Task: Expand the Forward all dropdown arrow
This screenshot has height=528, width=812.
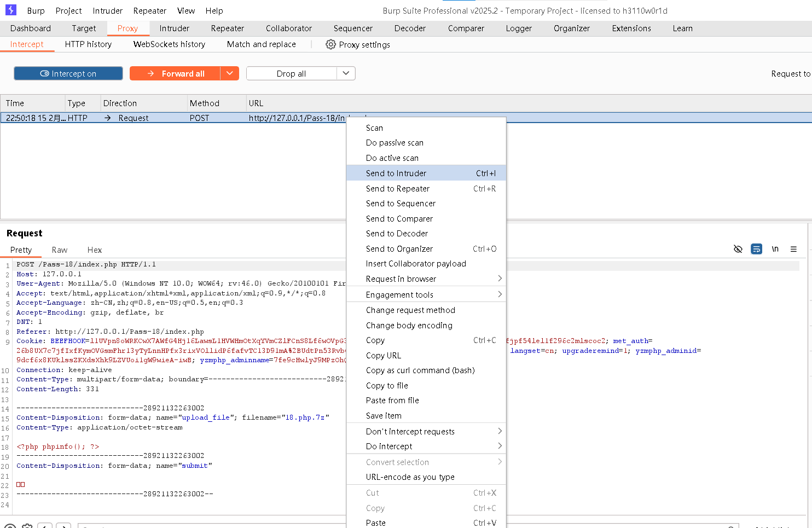Action: 230,73
